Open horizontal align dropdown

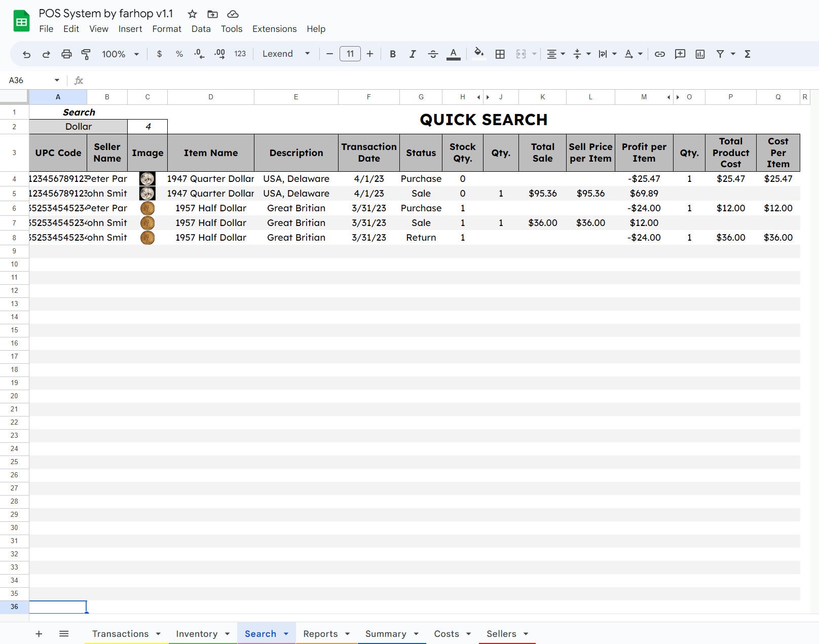click(x=556, y=54)
